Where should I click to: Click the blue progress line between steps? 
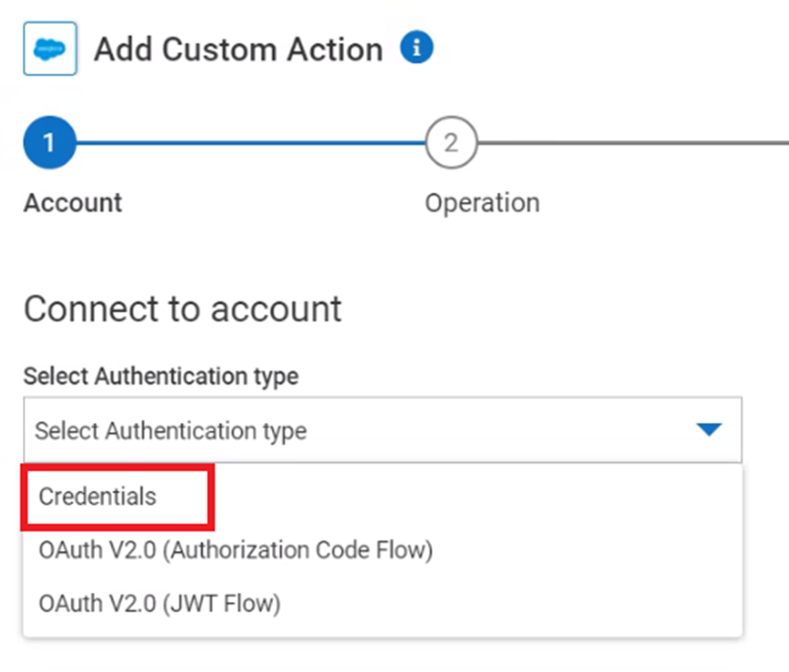(x=247, y=144)
